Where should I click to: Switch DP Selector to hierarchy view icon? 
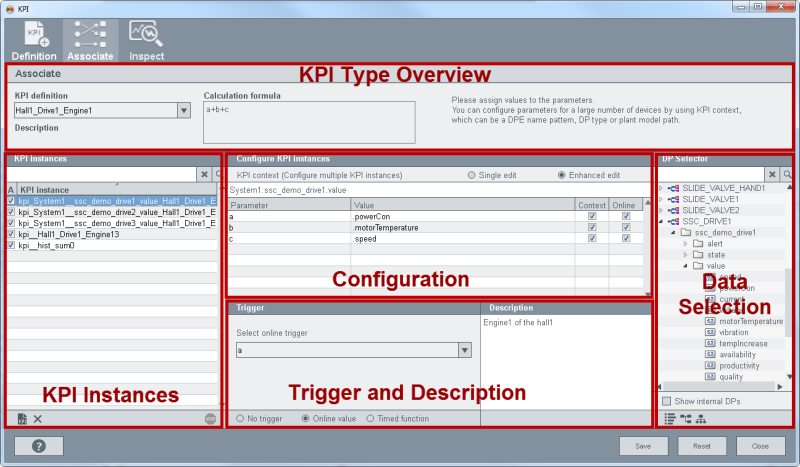pyautogui.click(x=703, y=419)
